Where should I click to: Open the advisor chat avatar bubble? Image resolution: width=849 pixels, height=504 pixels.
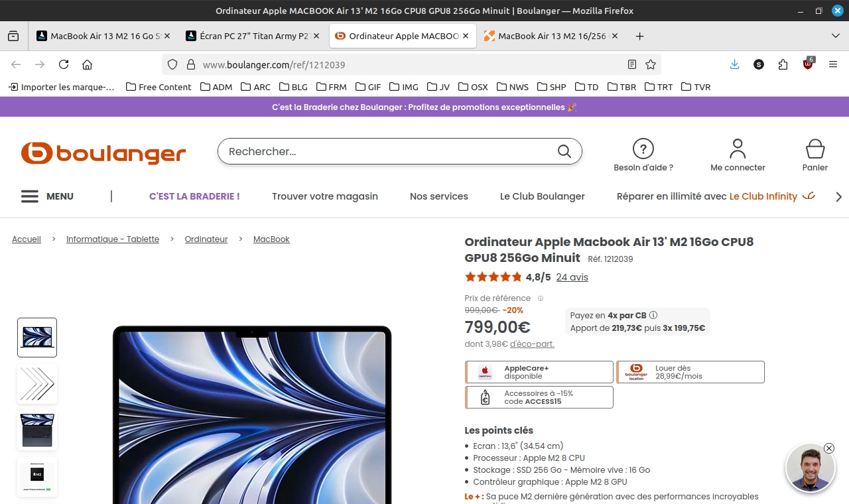pos(810,469)
